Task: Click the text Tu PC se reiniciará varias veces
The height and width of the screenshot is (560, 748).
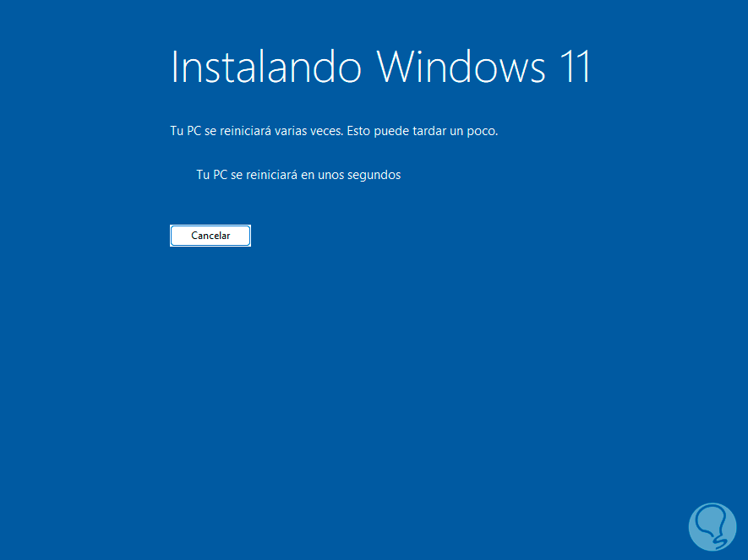Action: click(257, 131)
